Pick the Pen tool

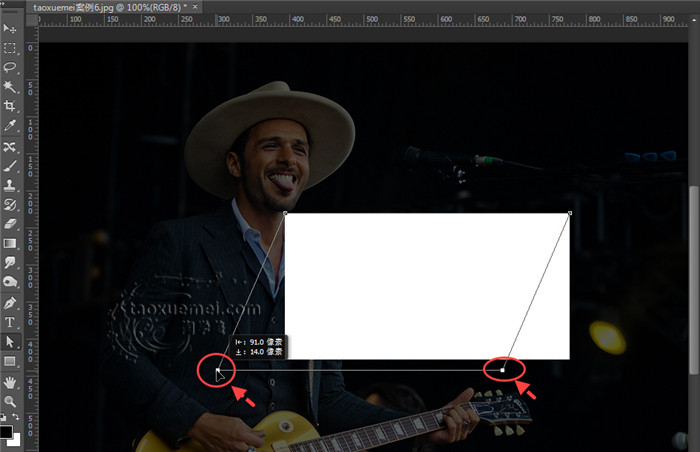[x=10, y=303]
